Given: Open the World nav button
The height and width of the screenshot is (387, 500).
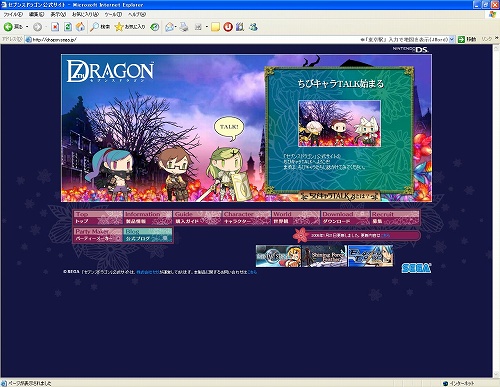Looking at the screenshot, I should click(296, 218).
